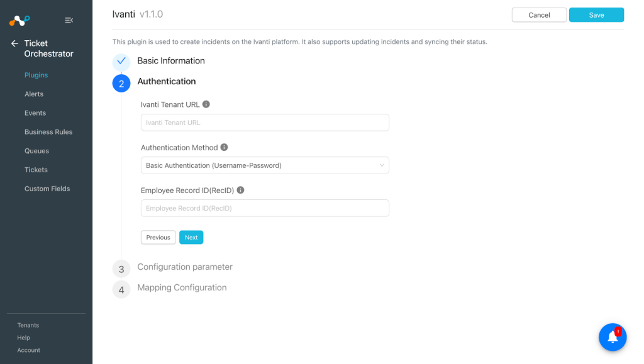
Task: Go back using the arrow beside Ticket Orchestrator
Action: click(x=15, y=43)
